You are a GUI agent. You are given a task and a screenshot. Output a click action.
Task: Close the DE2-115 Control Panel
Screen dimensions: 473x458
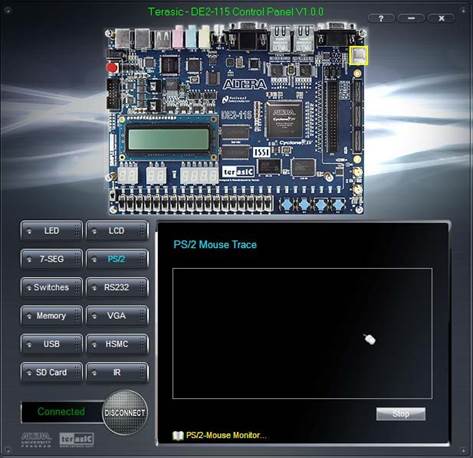click(x=441, y=19)
